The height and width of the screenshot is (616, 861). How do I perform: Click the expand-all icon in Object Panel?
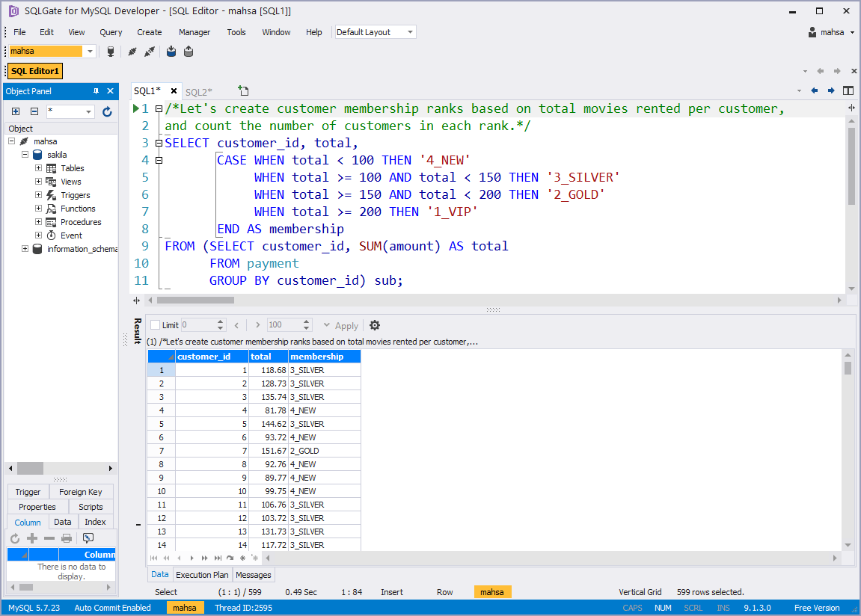16,111
